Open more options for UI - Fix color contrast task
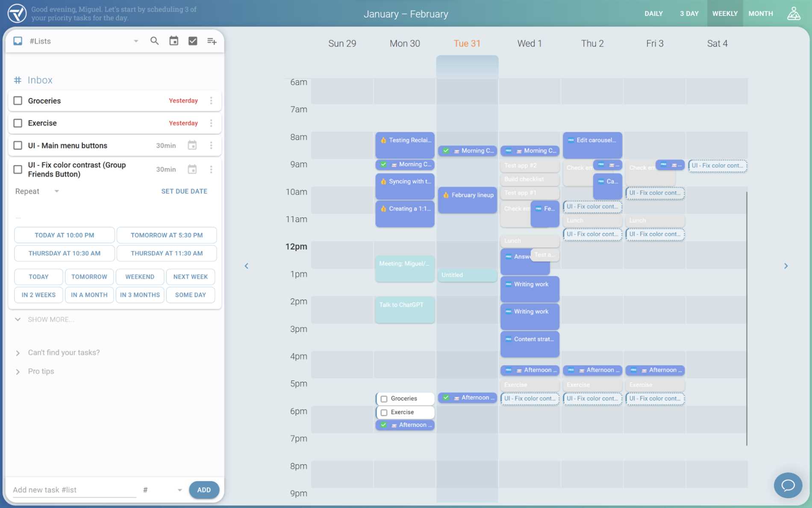This screenshot has height=508, width=812. click(211, 169)
